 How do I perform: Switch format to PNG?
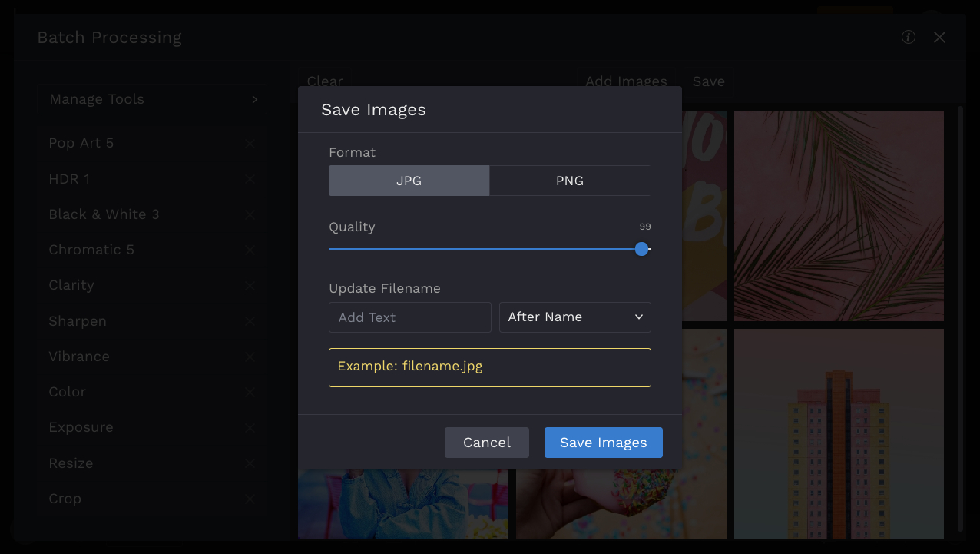(x=570, y=181)
